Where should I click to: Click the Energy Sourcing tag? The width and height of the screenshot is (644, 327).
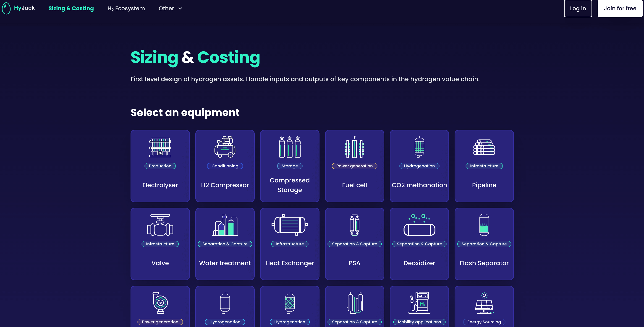click(x=484, y=322)
